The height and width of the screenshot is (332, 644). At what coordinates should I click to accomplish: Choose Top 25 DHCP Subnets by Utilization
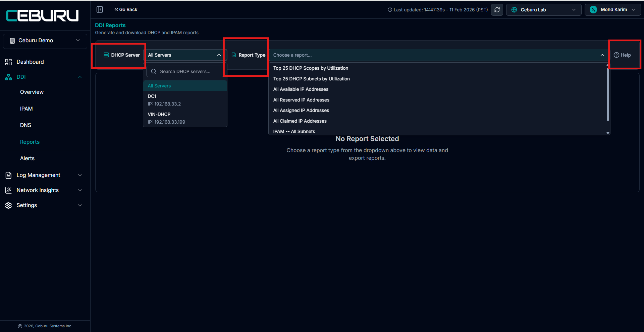311,79
